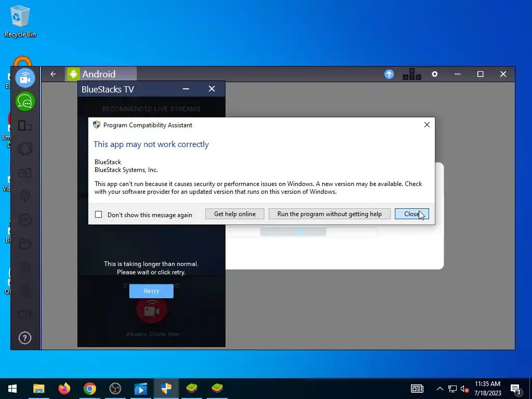Click Get help online
Image resolution: width=532 pixels, height=399 pixels.
tap(235, 214)
